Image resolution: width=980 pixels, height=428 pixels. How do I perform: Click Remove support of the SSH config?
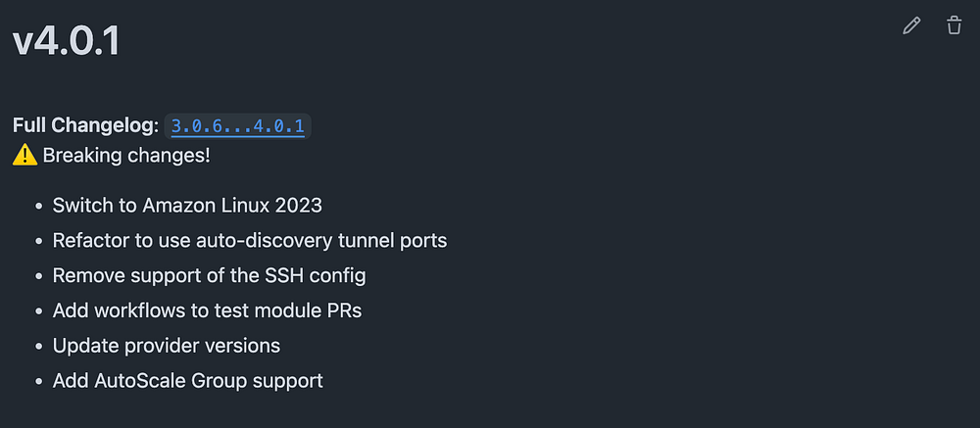pyautogui.click(x=209, y=275)
